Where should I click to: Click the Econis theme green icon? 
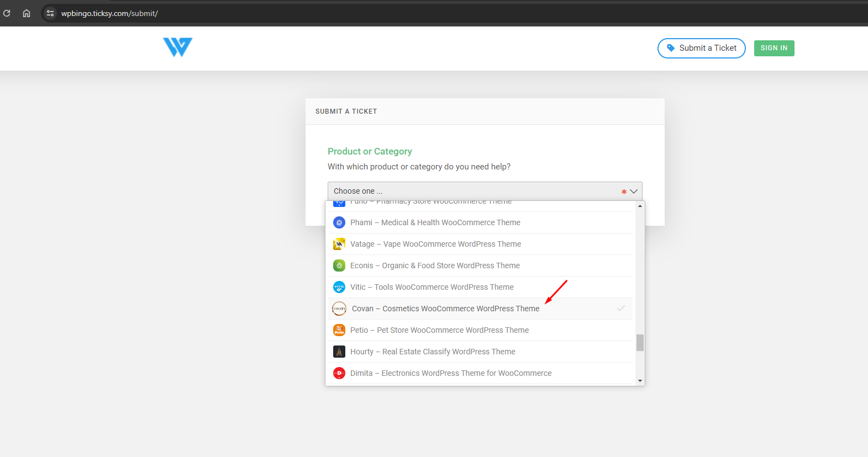click(339, 265)
